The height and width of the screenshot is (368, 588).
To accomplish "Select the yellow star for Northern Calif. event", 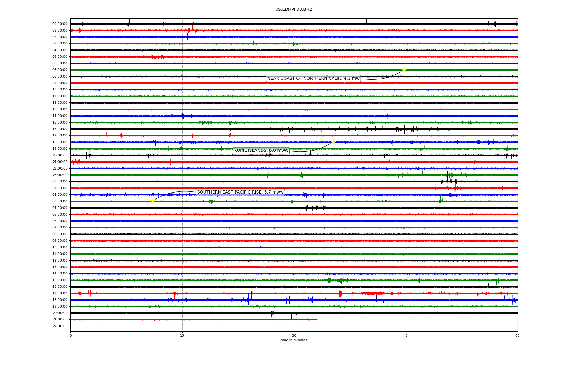I will tap(404, 70).
